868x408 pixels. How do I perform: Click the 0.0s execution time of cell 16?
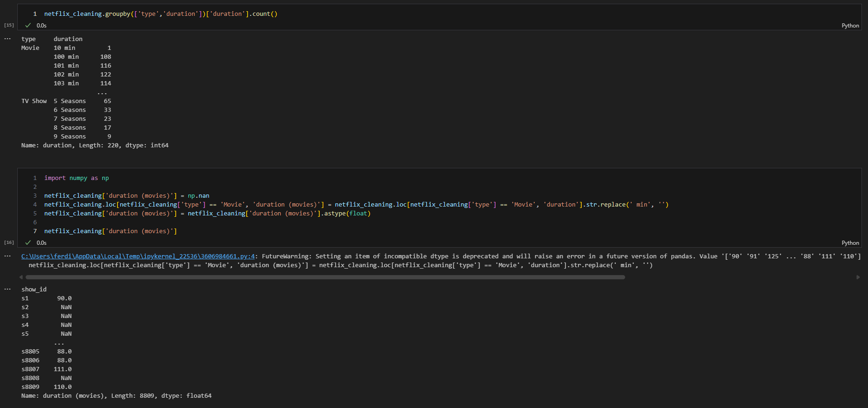[41, 243]
